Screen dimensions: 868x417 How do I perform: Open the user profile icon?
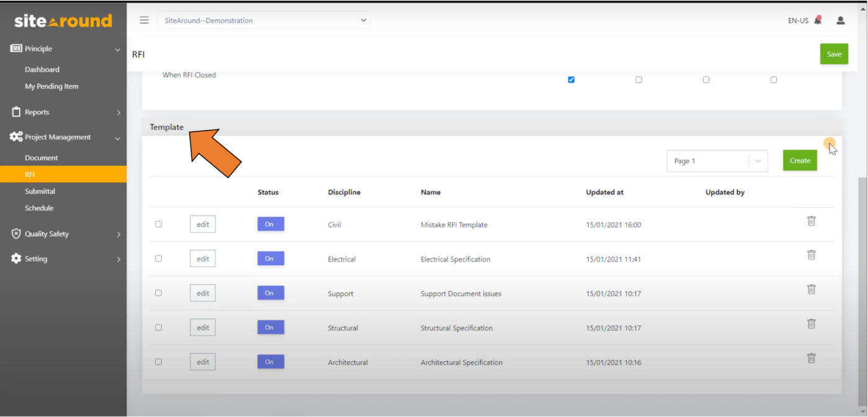840,20
